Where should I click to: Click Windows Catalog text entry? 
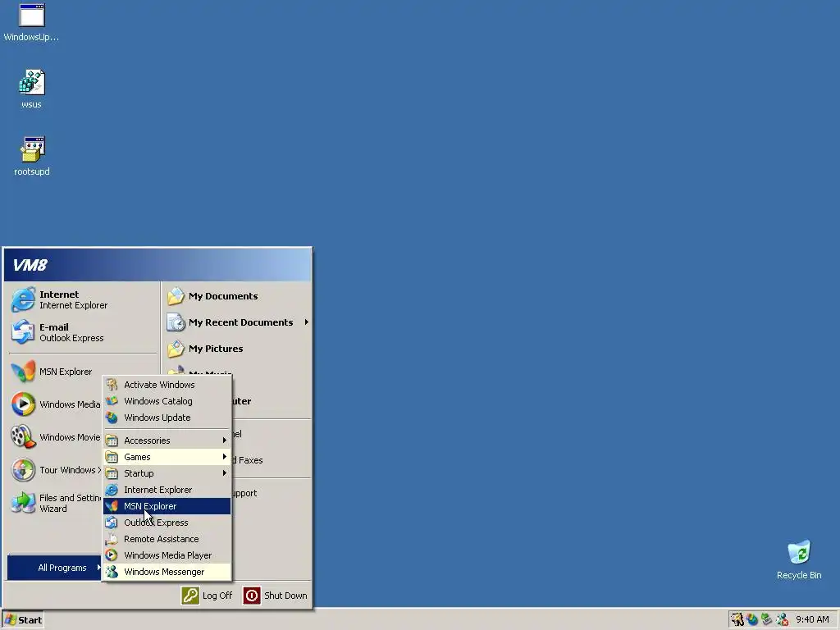[158, 401]
